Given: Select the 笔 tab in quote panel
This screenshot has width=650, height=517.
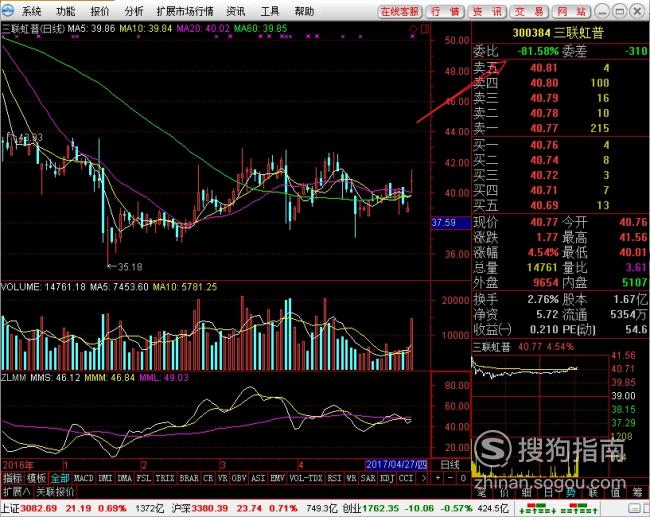Looking at the screenshot, I should click(482, 492).
